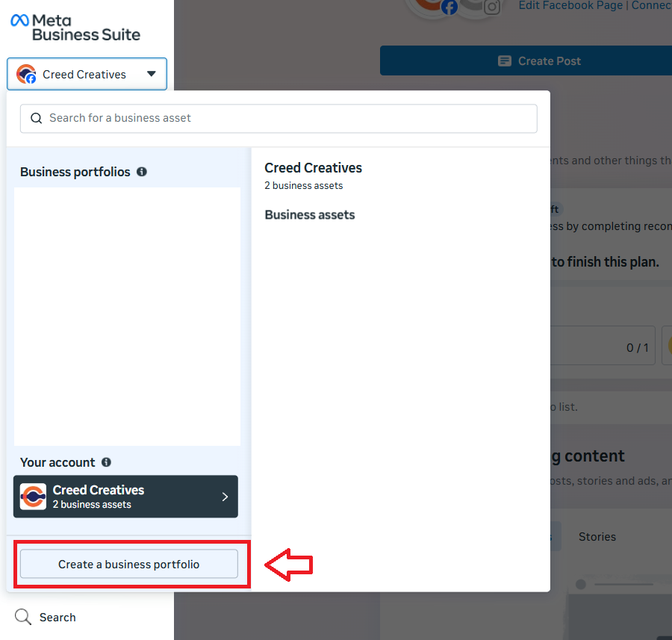This screenshot has width=672, height=640.
Task: Switch to the Stories tab
Action: click(597, 537)
